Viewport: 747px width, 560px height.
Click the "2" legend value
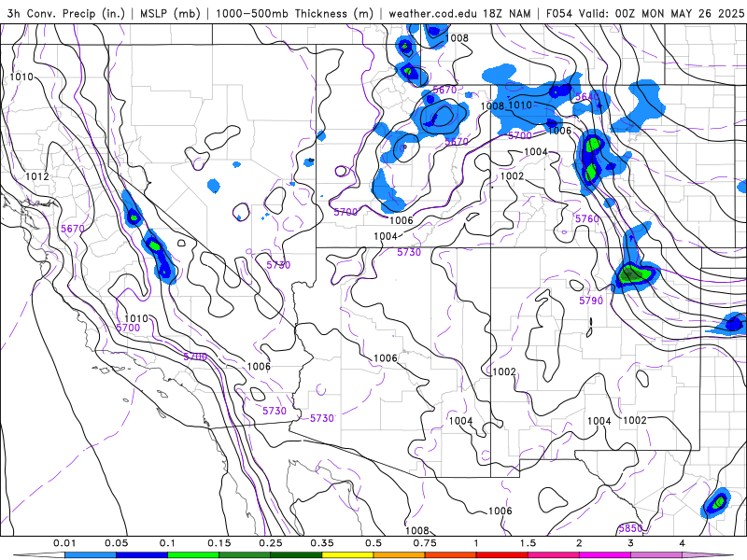point(579,543)
